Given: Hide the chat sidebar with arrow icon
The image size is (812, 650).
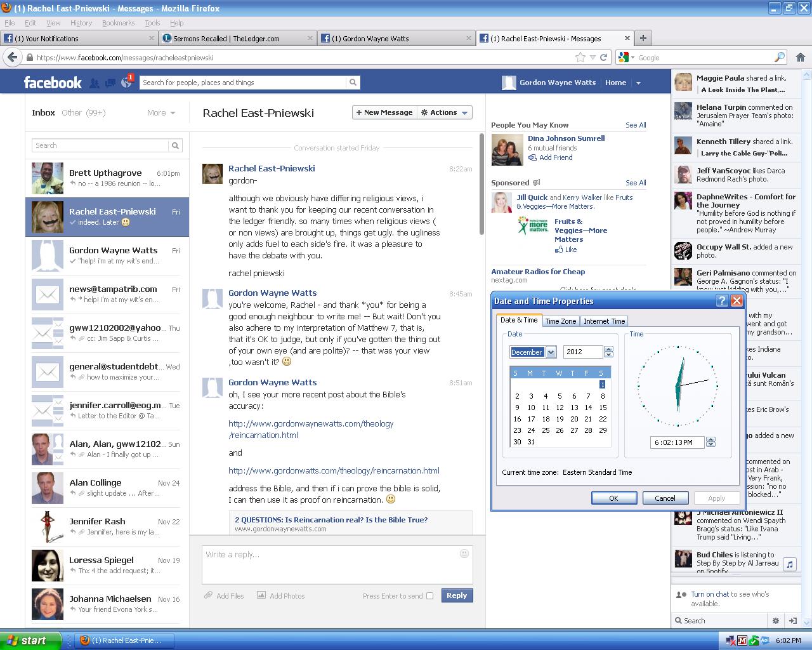Looking at the screenshot, I should (x=792, y=621).
